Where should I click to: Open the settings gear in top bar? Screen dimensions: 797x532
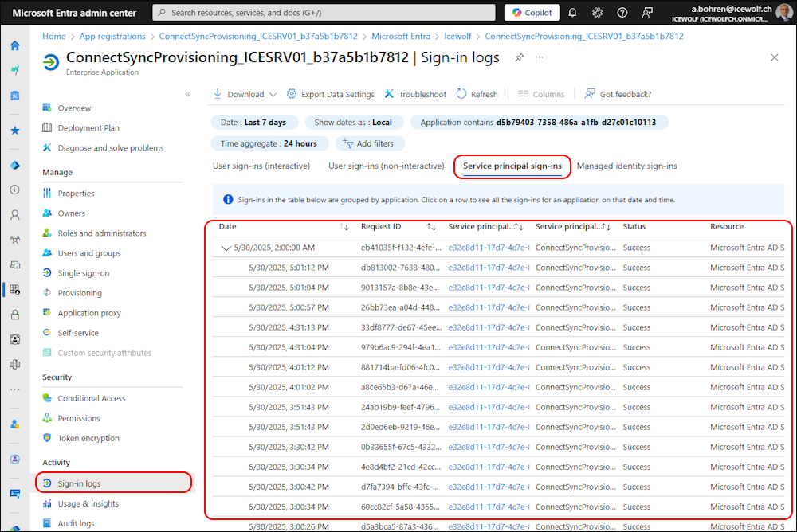click(597, 13)
